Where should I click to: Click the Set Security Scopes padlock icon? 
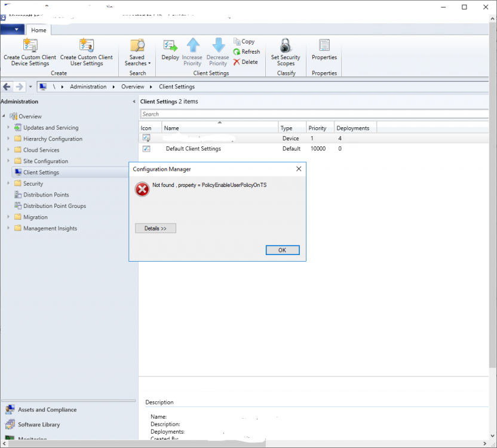[x=286, y=45]
